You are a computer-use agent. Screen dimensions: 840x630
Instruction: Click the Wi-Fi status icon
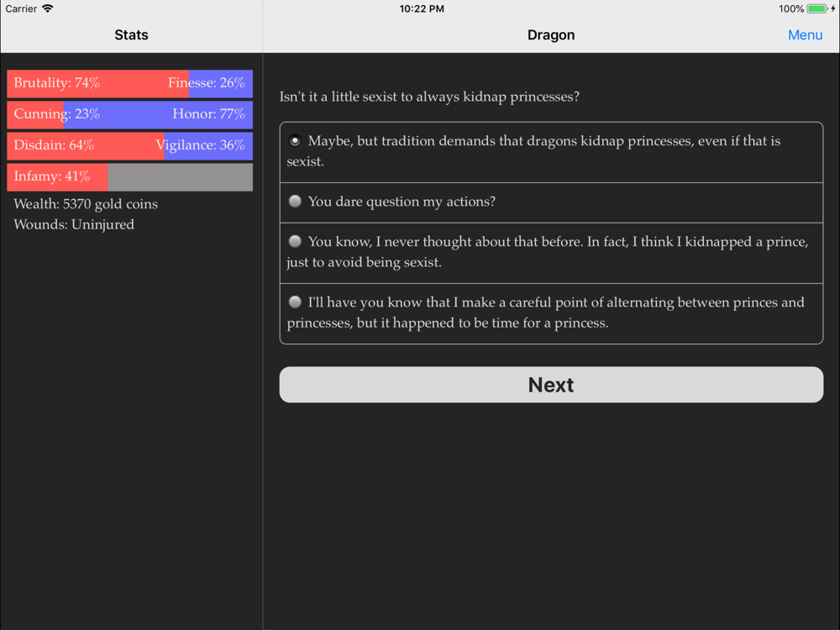[48, 9]
